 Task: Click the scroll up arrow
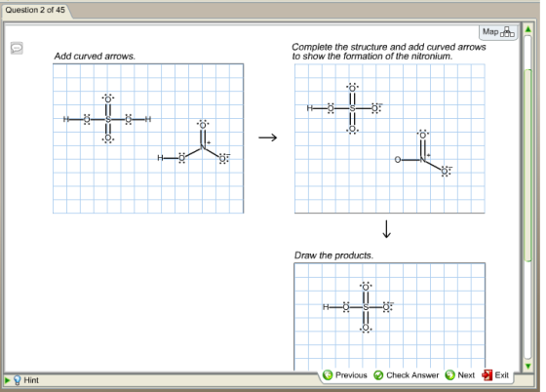point(527,29)
